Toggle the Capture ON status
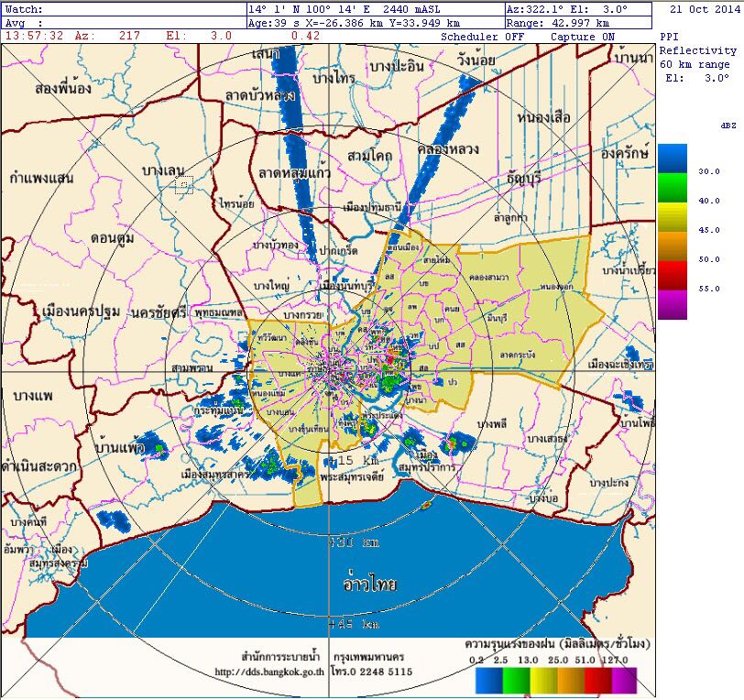Screen dimensions: 744x700 point(583,37)
